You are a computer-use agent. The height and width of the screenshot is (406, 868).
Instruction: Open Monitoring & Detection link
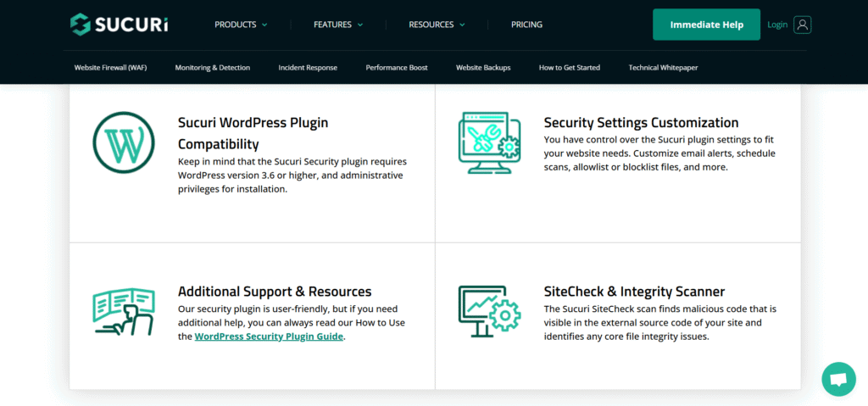(x=213, y=68)
